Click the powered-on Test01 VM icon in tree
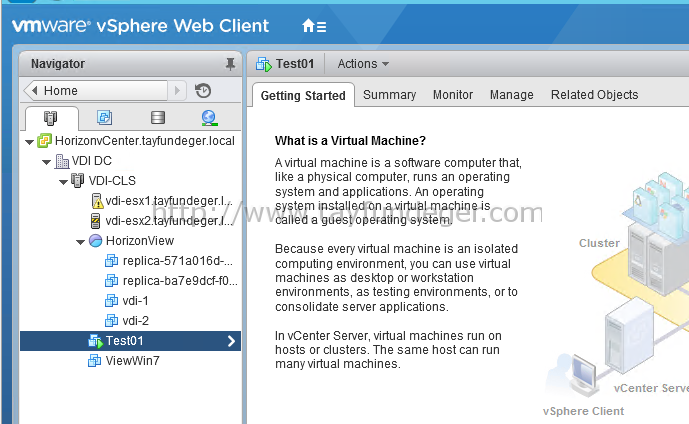Viewport: 689px width, 424px height. (x=95, y=341)
